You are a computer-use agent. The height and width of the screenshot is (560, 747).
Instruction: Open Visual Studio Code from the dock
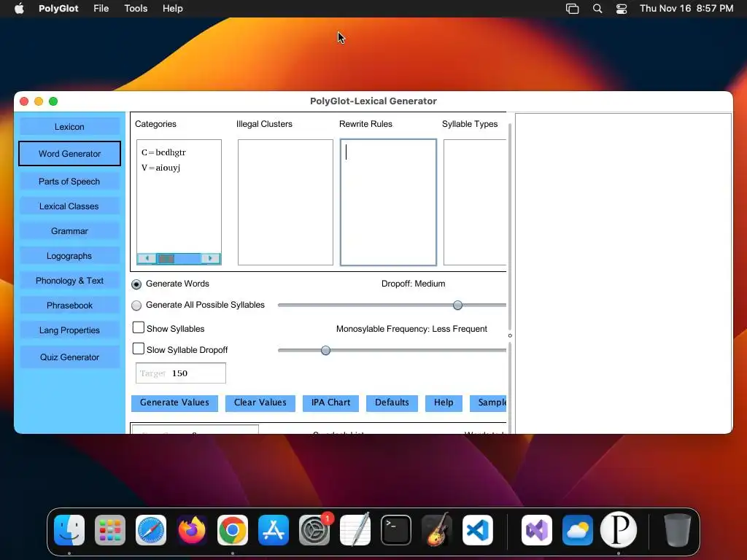(477, 530)
